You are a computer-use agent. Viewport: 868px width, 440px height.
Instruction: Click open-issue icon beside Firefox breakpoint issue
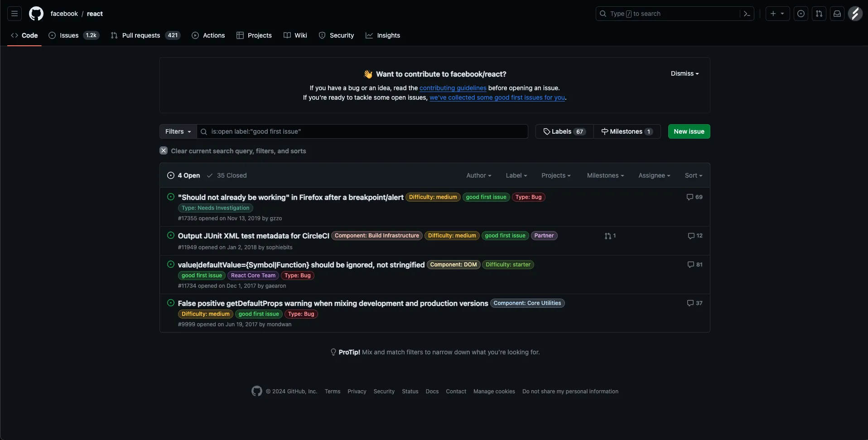[x=171, y=197]
